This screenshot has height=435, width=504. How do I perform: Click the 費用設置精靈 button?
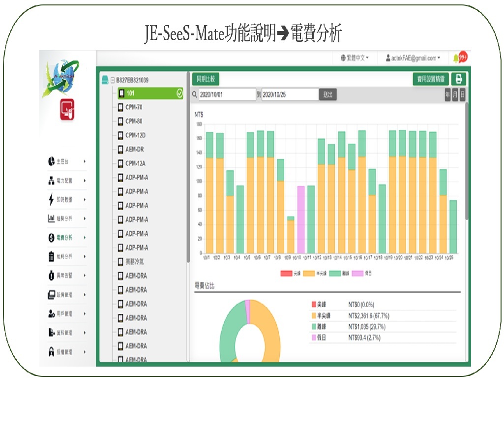430,79
